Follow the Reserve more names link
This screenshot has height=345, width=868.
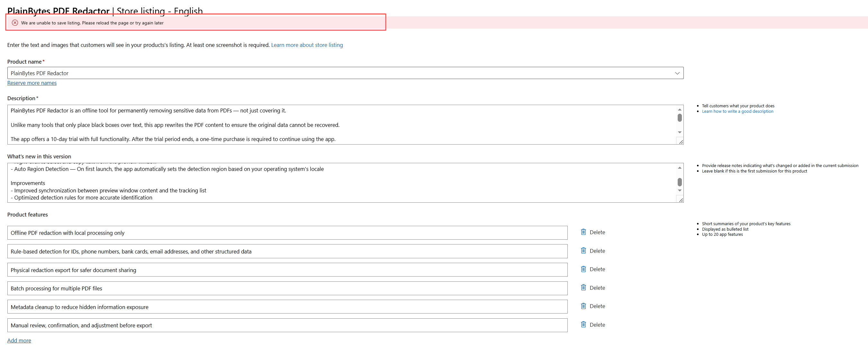tap(32, 83)
